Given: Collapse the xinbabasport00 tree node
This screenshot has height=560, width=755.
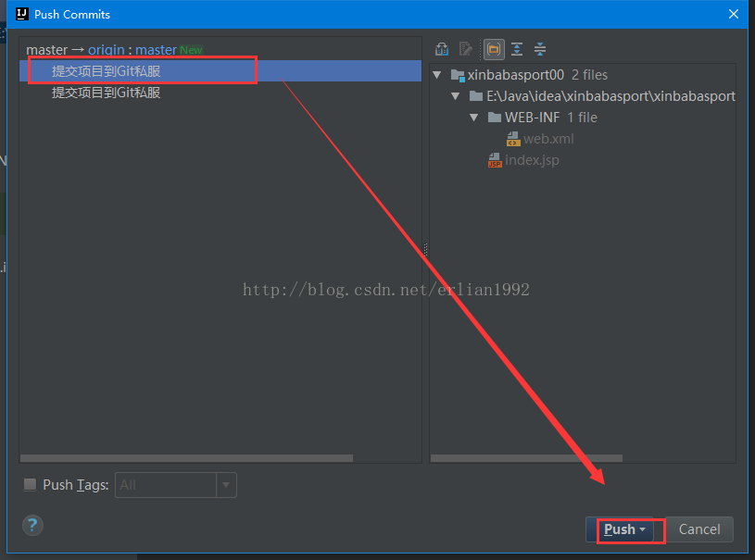Looking at the screenshot, I should pos(437,75).
